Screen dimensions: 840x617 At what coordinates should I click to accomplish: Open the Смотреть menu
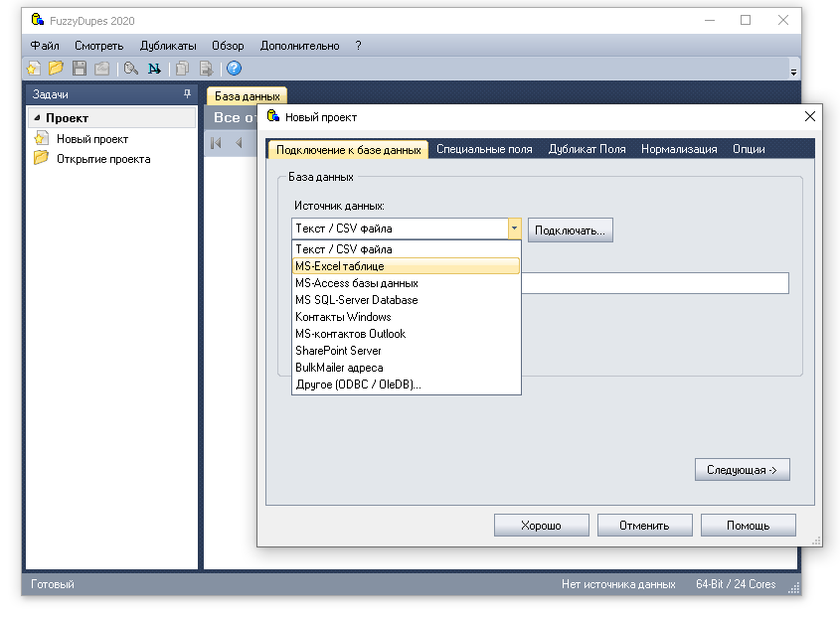pos(98,46)
